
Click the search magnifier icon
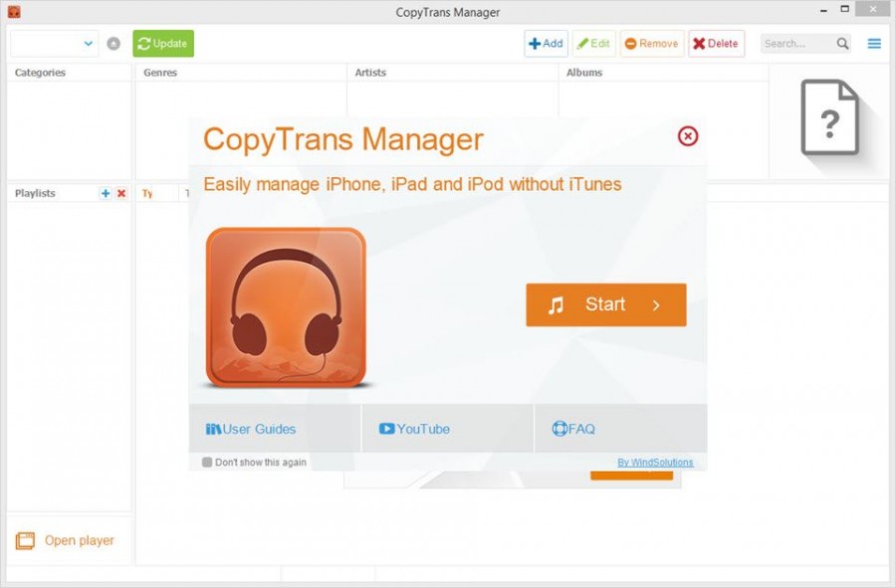(842, 44)
